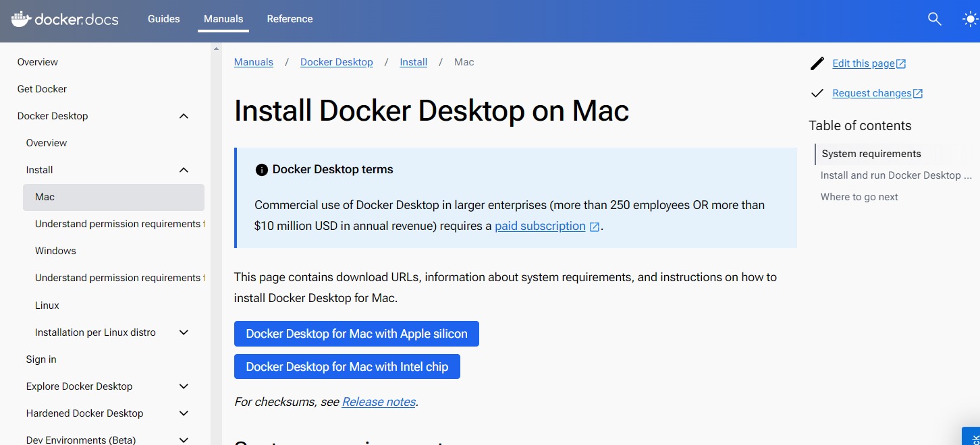Click Manuals breadcrumb link
Screen dimensions: 980x445
click(x=254, y=62)
